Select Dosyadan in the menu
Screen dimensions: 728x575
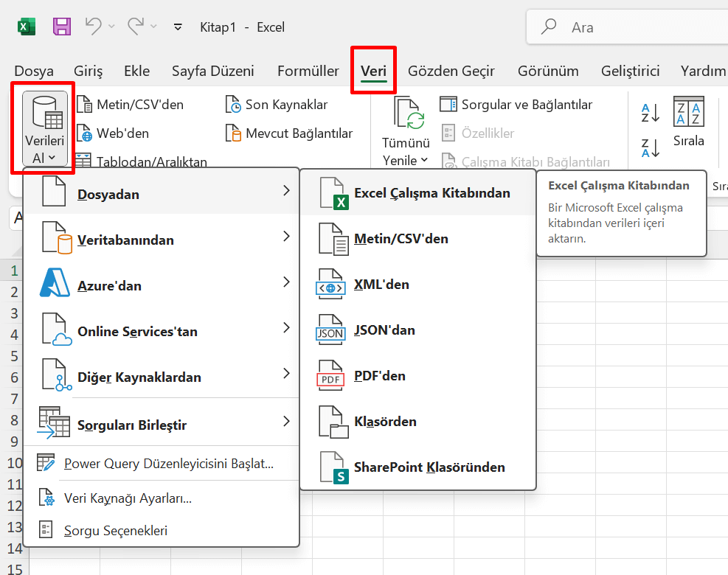click(x=161, y=191)
